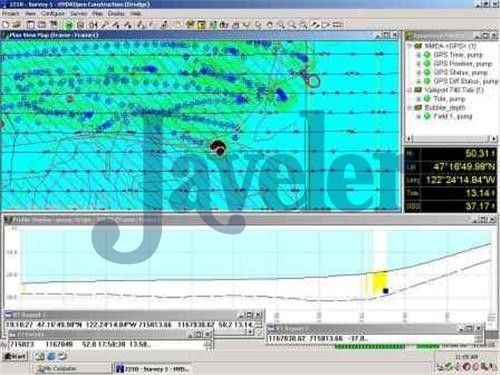500x375 pixels.
Task: Switch to 2210 - Survey 1 taskbar button
Action: (x=153, y=369)
